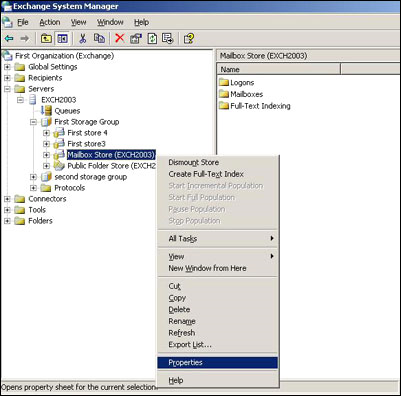Click the Refresh toolbar icon
401x396 pixels.
coord(152,39)
